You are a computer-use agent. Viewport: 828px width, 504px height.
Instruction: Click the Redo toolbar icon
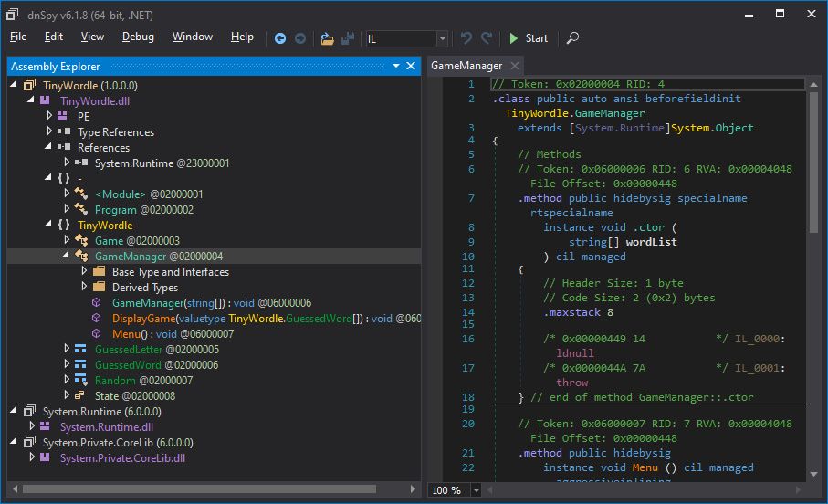(x=487, y=38)
